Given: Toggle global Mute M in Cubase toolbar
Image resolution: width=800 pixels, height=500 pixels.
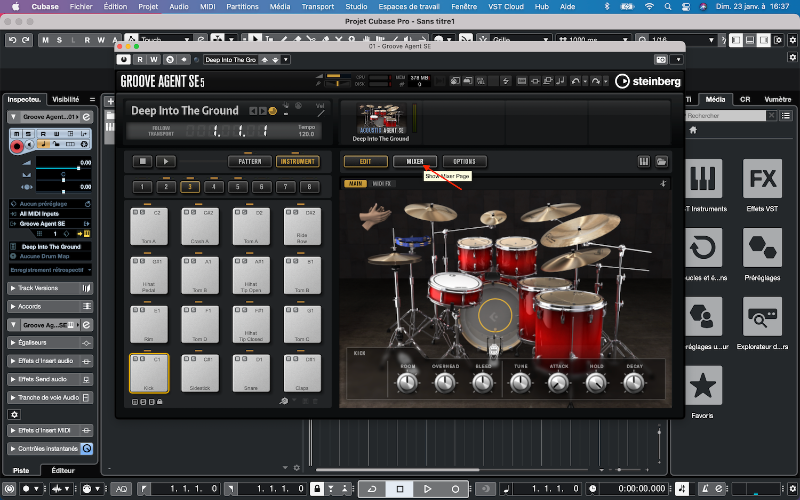Looking at the screenshot, I should pyautogui.click(x=45, y=40).
